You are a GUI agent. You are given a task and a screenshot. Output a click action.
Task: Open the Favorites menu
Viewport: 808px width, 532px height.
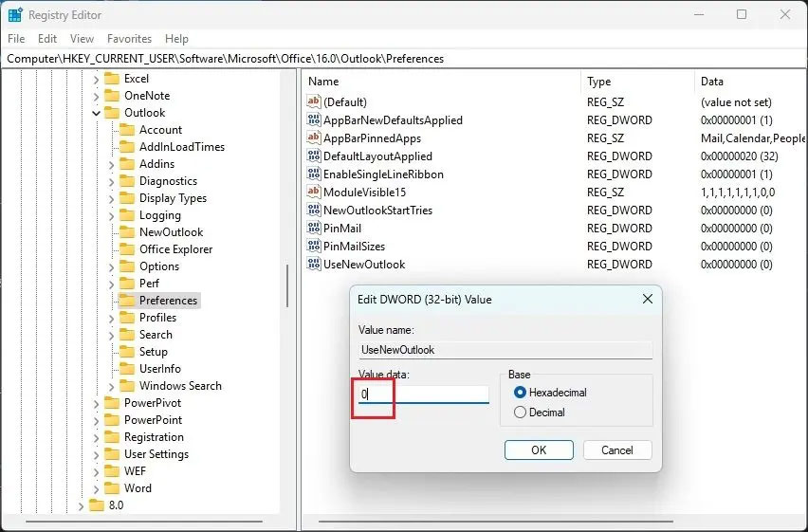[129, 39]
